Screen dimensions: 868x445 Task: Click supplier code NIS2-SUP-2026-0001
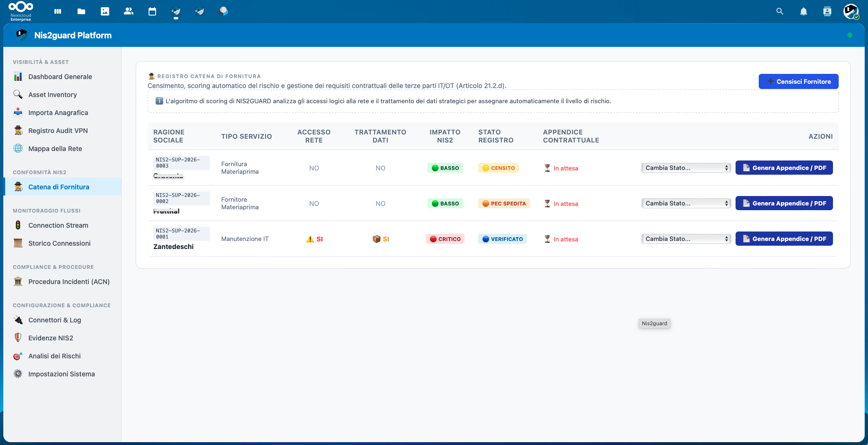(182, 234)
